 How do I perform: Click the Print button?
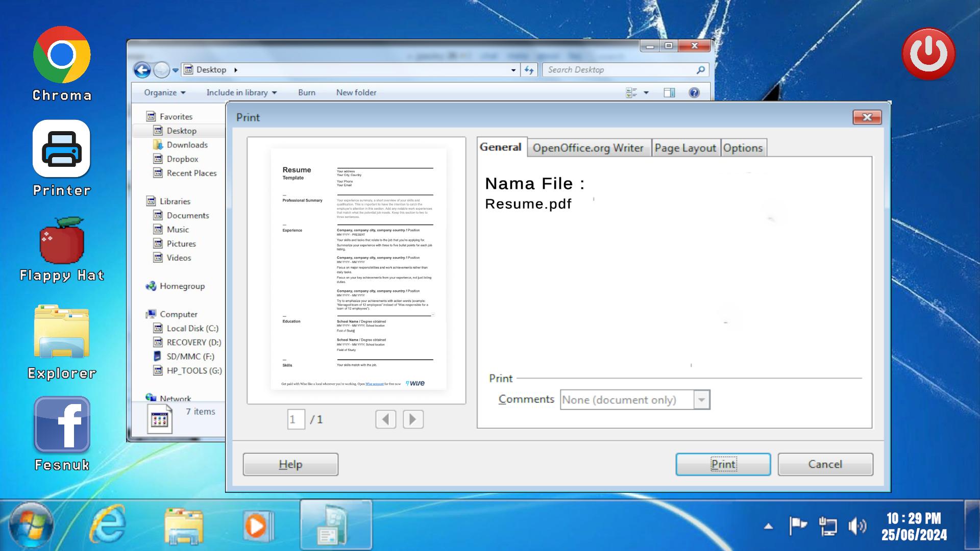[x=723, y=464]
